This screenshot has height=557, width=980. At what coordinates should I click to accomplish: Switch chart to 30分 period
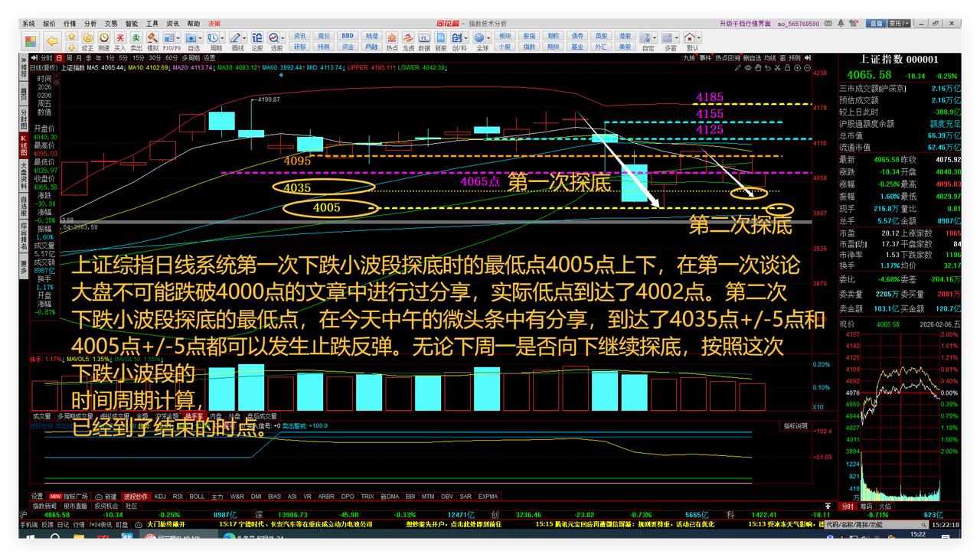point(155,58)
